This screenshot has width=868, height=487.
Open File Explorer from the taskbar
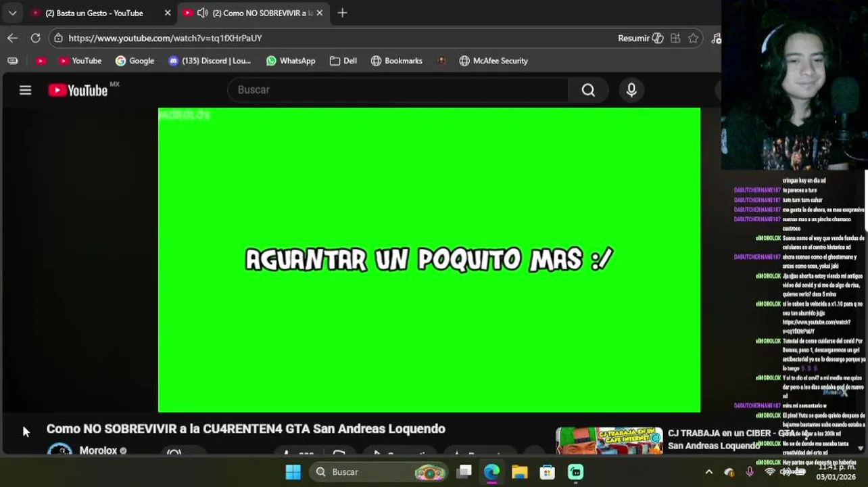(x=519, y=471)
